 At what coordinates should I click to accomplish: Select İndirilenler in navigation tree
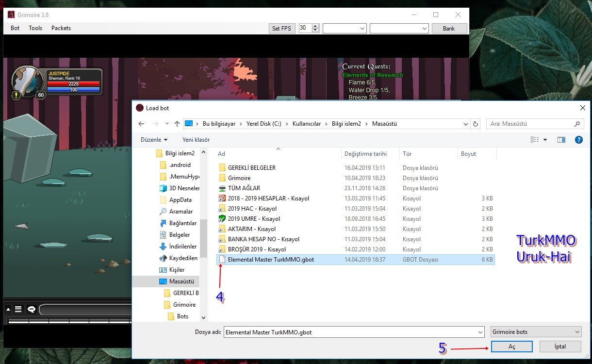coord(179,247)
